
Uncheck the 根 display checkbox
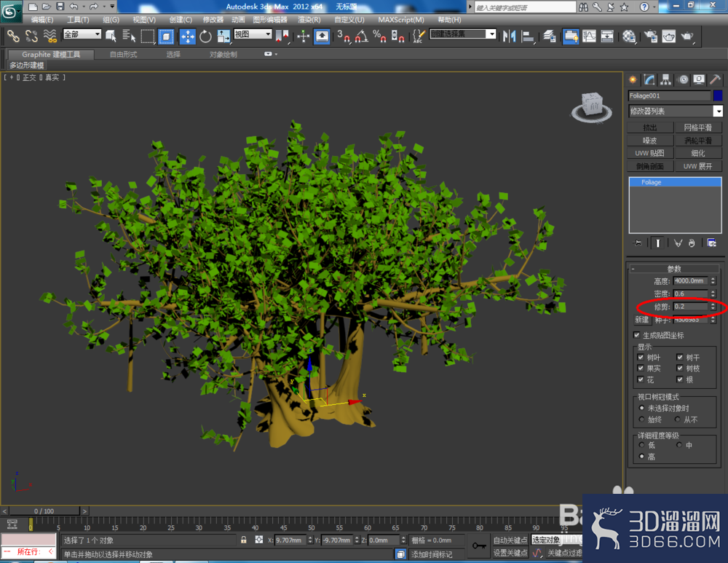coord(680,379)
